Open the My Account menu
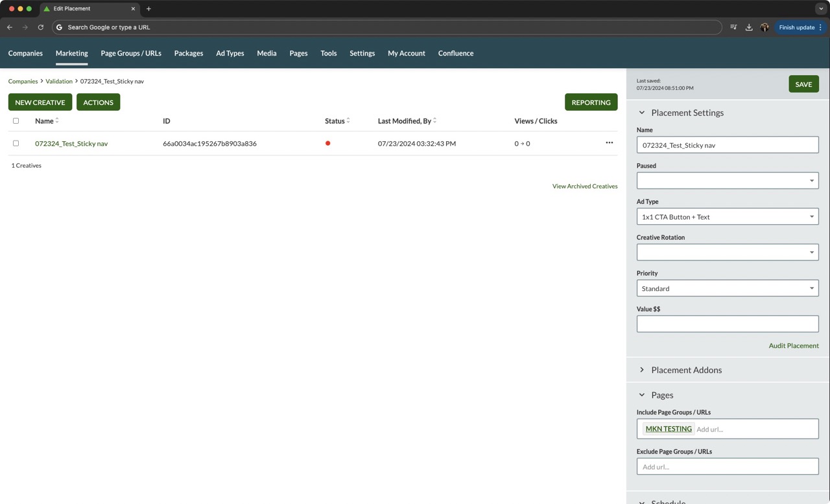This screenshot has width=830, height=504. click(x=407, y=53)
